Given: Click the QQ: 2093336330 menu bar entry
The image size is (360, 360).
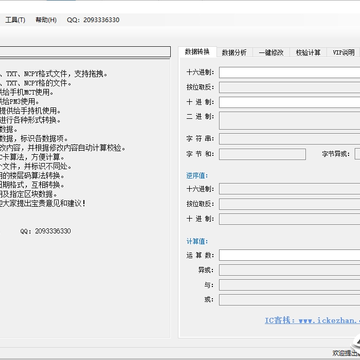Looking at the screenshot, I should [x=93, y=20].
